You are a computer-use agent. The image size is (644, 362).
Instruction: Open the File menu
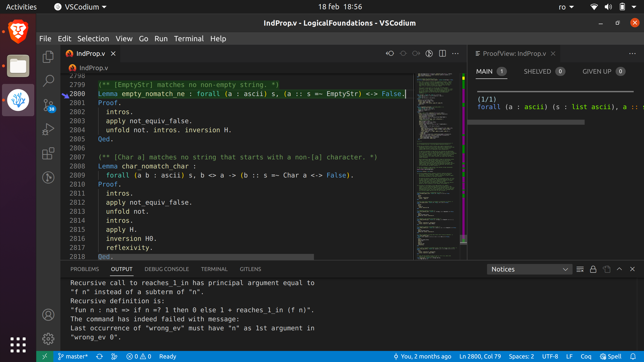coord(45,39)
